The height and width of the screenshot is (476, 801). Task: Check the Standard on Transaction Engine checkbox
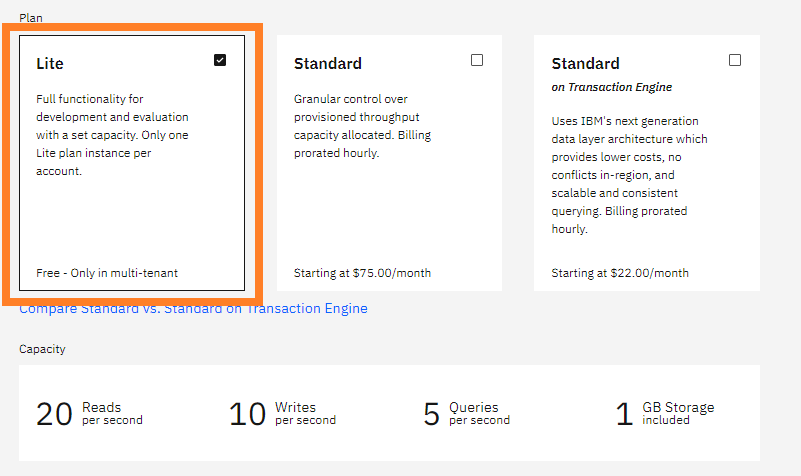[735, 60]
